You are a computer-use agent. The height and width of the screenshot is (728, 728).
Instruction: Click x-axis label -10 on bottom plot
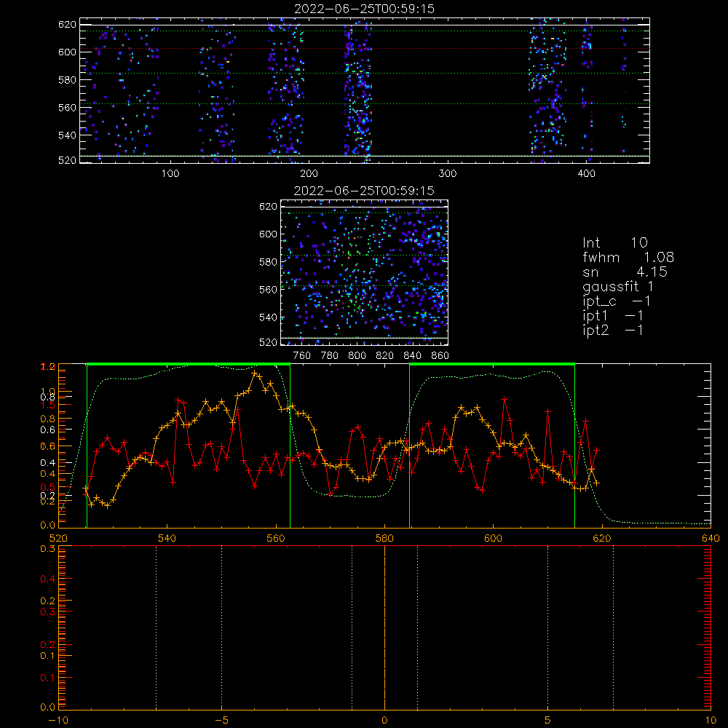point(58,721)
